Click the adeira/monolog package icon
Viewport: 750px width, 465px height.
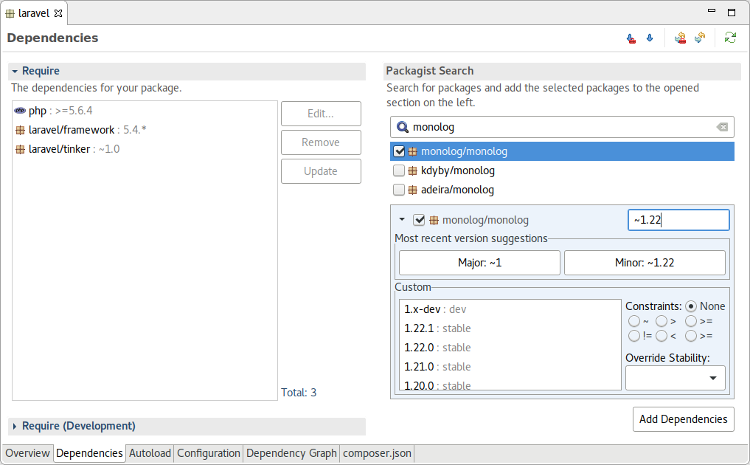point(412,190)
